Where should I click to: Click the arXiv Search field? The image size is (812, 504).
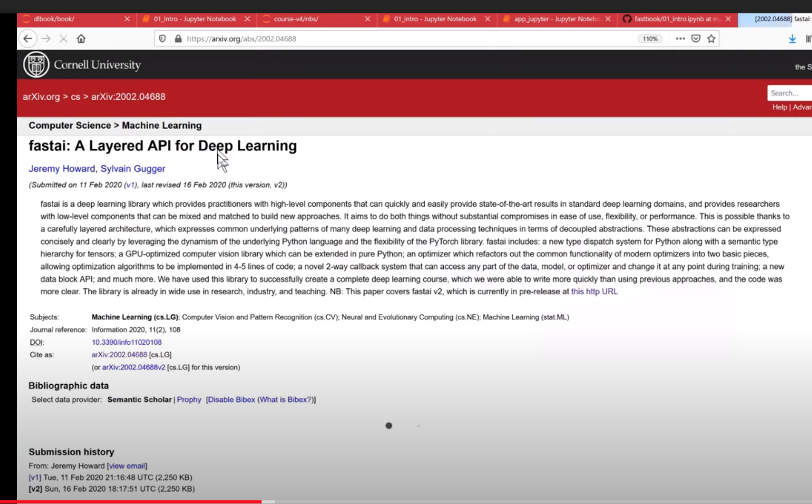pos(790,93)
